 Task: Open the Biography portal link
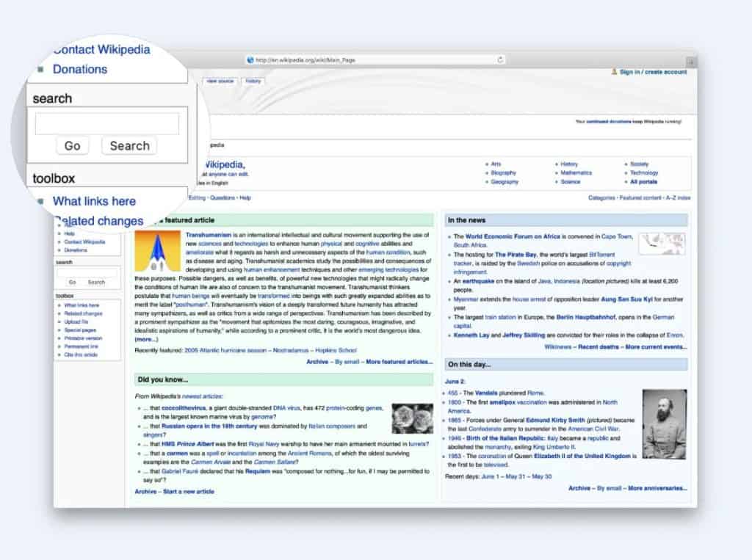point(504,172)
